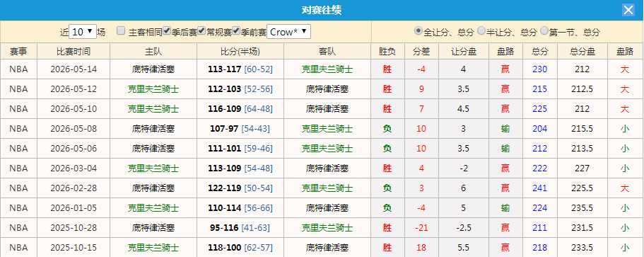Click total points 241 cell
Viewport: 644px width, 257px height.
pyautogui.click(x=539, y=188)
